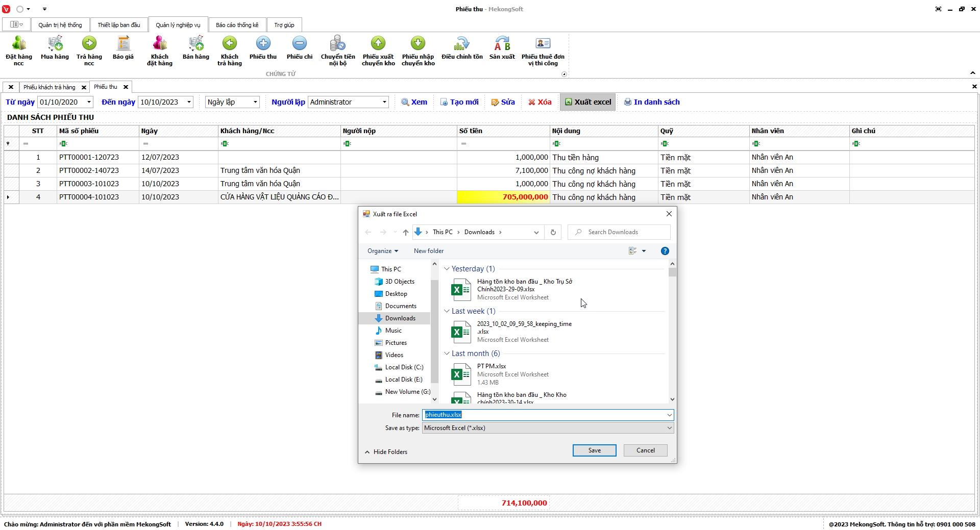Viewport: 980px width, 530px height.
Task: Switch to Phiếu khách trả hàng document tab
Action: (x=49, y=87)
